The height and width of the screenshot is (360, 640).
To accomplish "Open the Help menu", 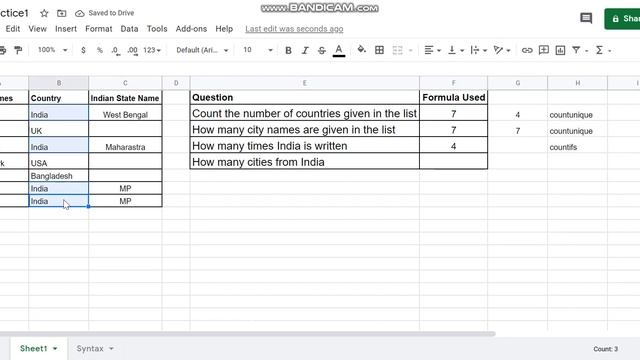I will coord(224,29).
